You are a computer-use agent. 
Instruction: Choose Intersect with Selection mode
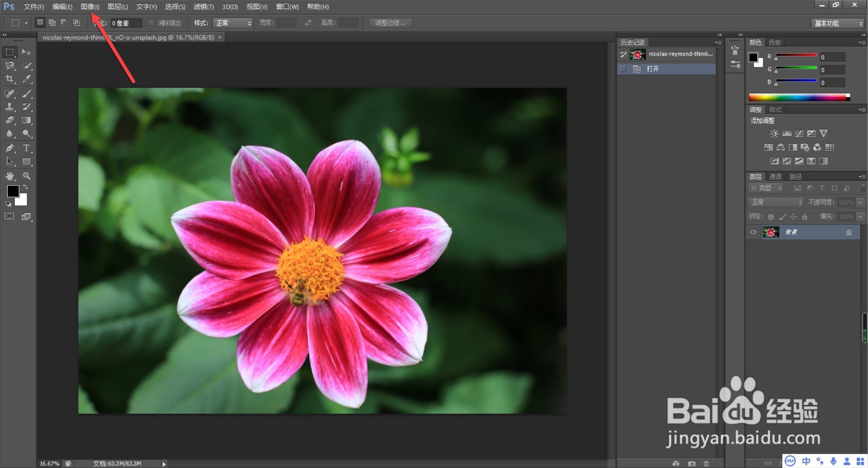click(76, 22)
